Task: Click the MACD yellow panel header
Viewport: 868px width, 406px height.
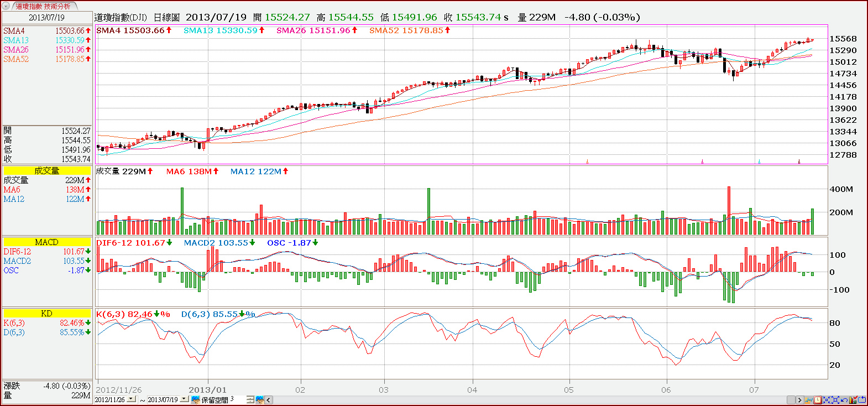Action: point(46,242)
